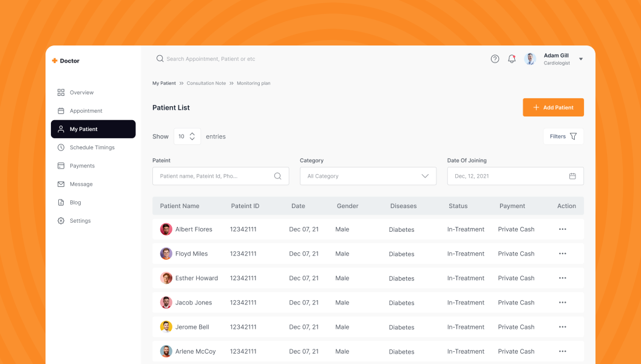Navigate to Consultation Note breadcrumb
Image resolution: width=641 pixels, height=364 pixels.
click(206, 83)
